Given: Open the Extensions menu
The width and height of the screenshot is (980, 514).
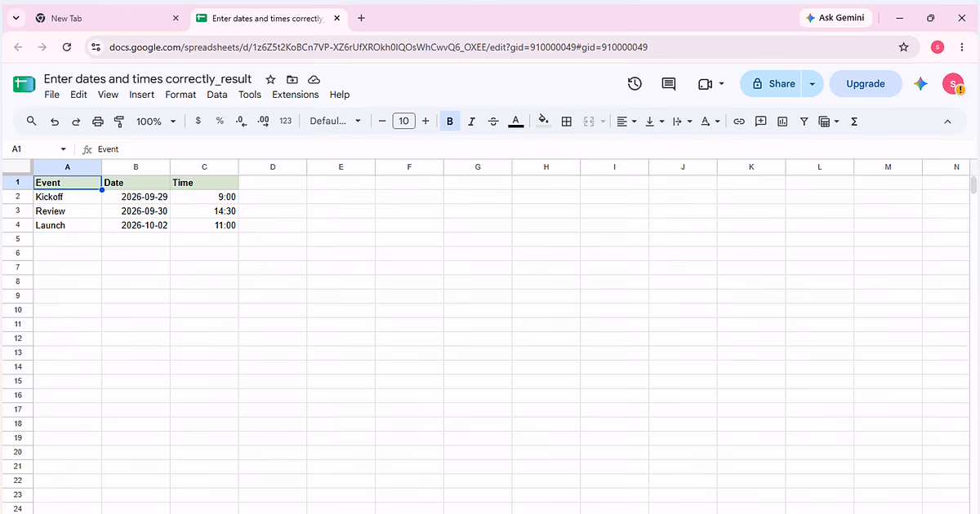Looking at the screenshot, I should pyautogui.click(x=296, y=95).
